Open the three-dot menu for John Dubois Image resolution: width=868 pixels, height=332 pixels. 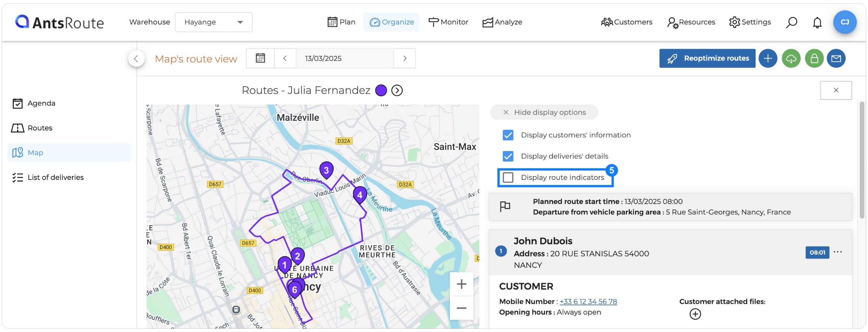(x=838, y=252)
